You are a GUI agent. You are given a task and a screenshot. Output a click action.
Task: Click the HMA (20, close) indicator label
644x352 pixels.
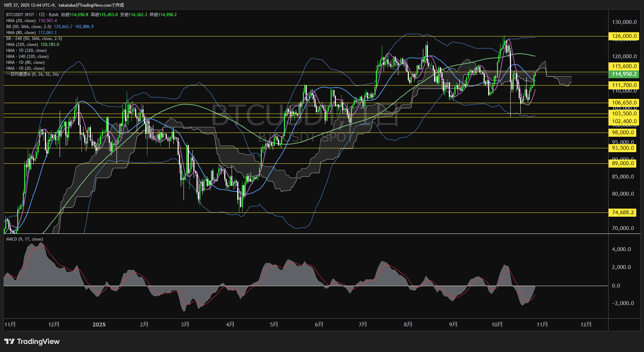point(21,21)
